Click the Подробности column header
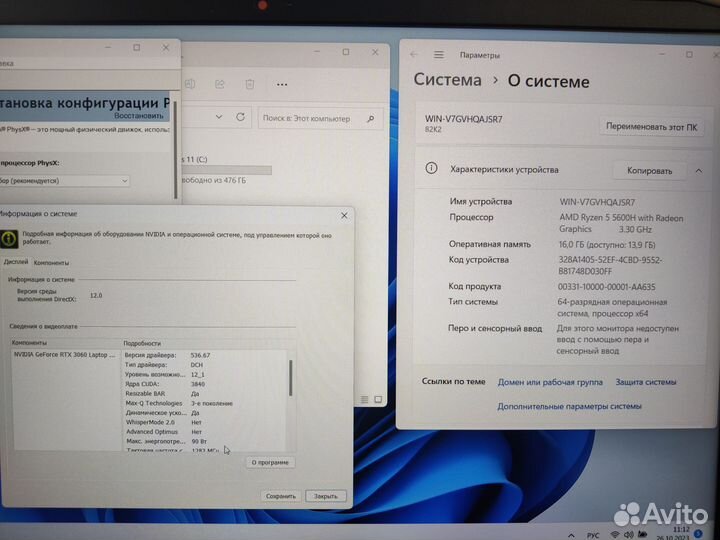The height and width of the screenshot is (540, 720). [x=142, y=343]
